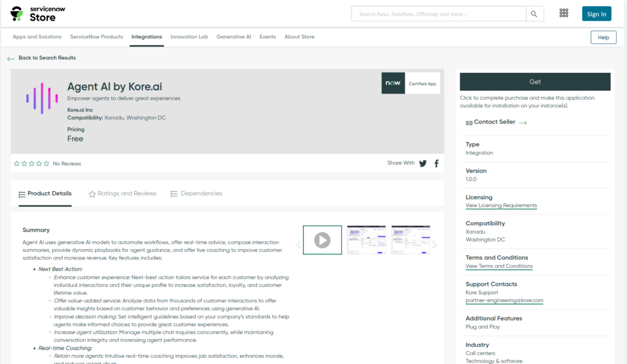The width and height of the screenshot is (627, 364).
Task: Open View Licensing Requirements link
Action: pyautogui.click(x=501, y=206)
